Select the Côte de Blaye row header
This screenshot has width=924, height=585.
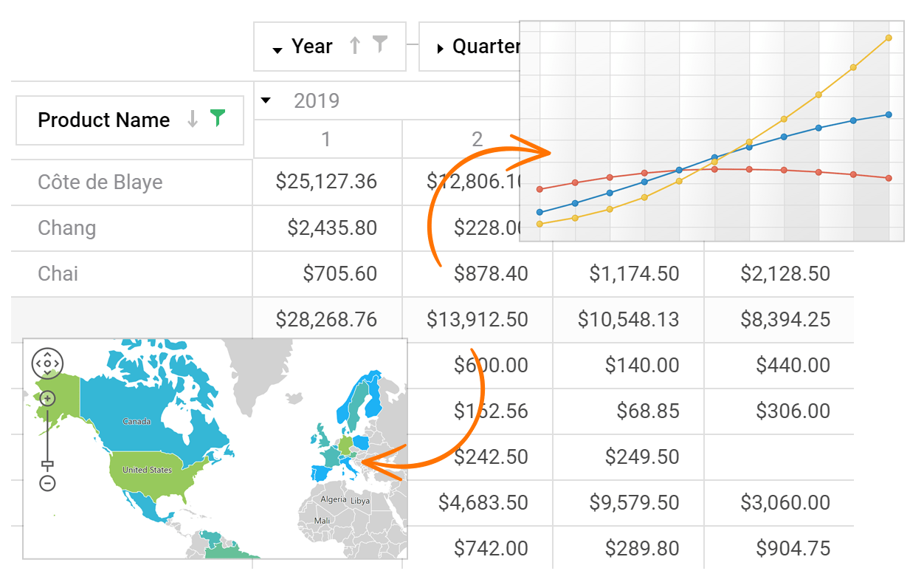pyautogui.click(x=100, y=182)
